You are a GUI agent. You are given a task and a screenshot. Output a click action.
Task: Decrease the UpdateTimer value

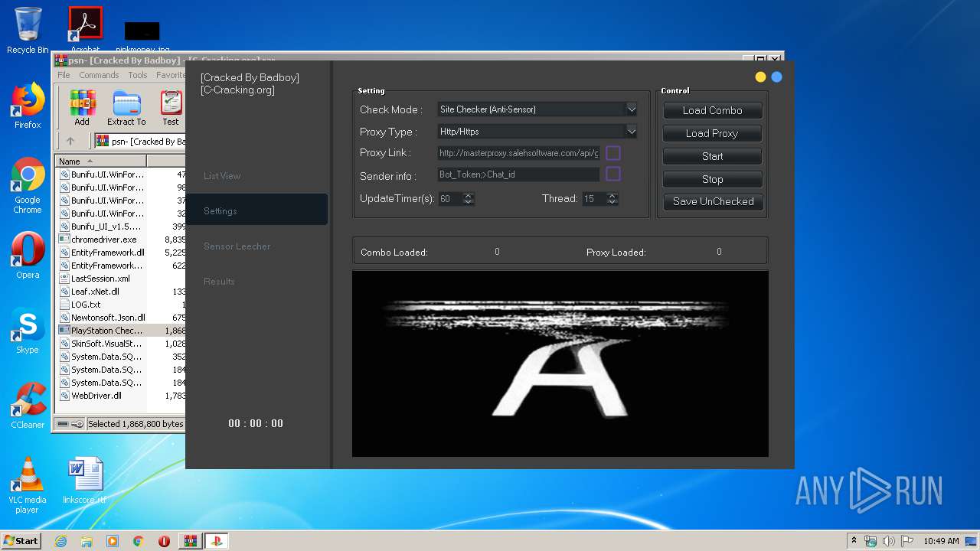coord(469,202)
